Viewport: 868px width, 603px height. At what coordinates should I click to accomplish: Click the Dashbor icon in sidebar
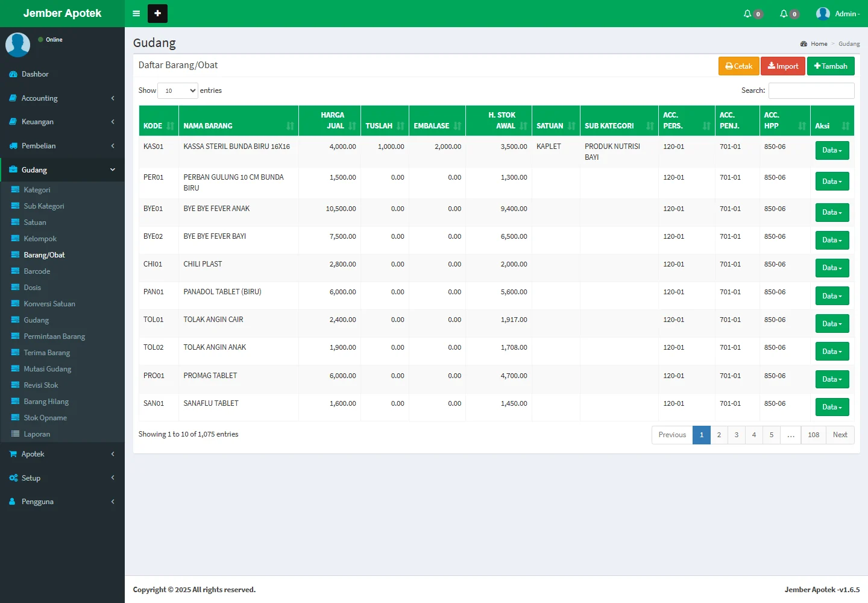click(x=13, y=74)
